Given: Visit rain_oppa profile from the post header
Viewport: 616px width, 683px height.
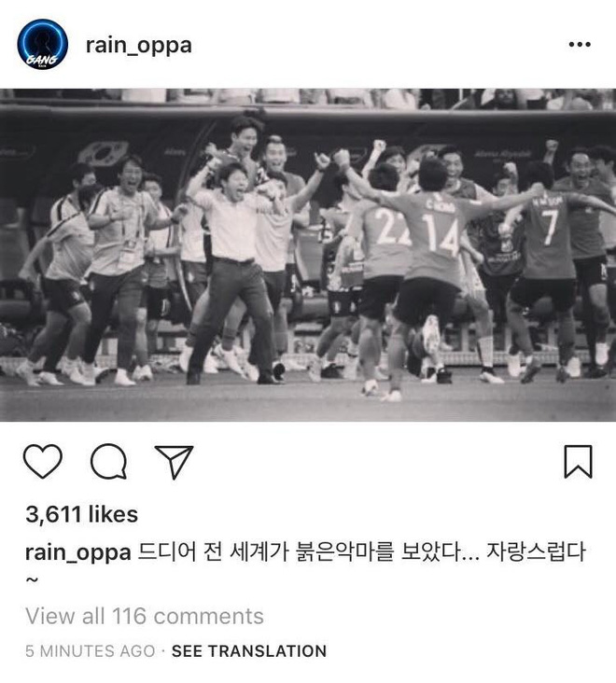Looking at the screenshot, I should (138, 46).
